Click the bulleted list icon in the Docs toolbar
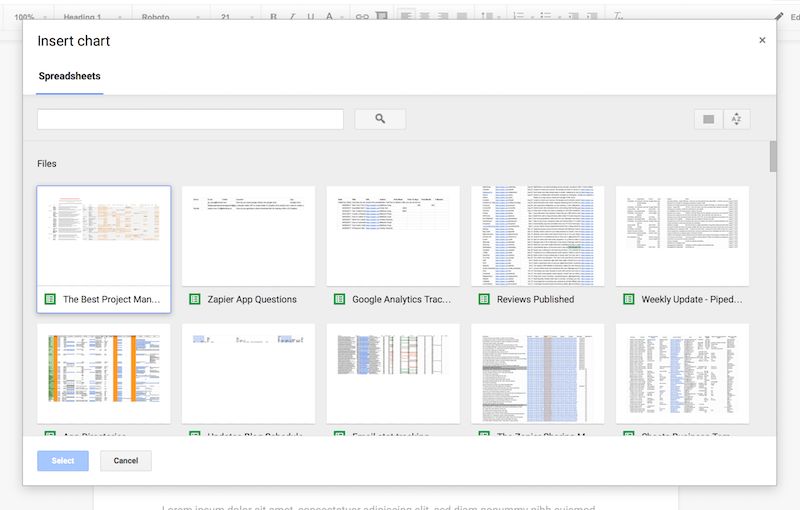Viewport: 800px width, 510px height. 546,17
